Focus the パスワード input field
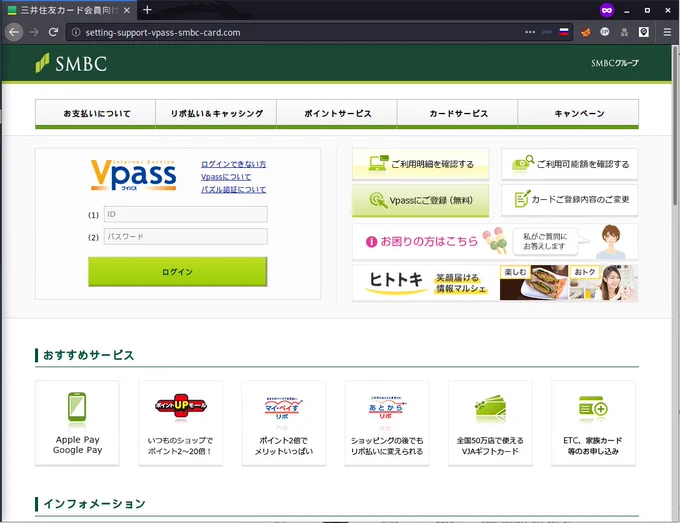 (x=186, y=237)
